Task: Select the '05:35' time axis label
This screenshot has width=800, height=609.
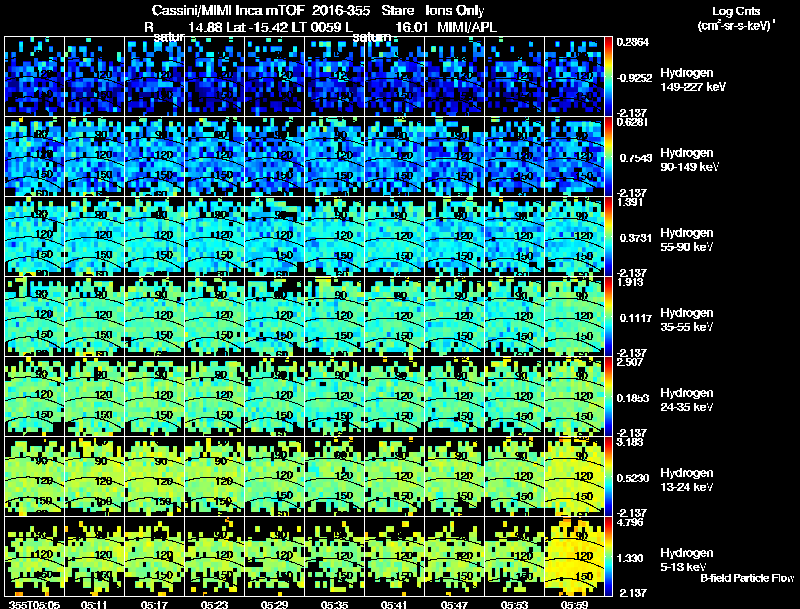Action: tap(334, 604)
